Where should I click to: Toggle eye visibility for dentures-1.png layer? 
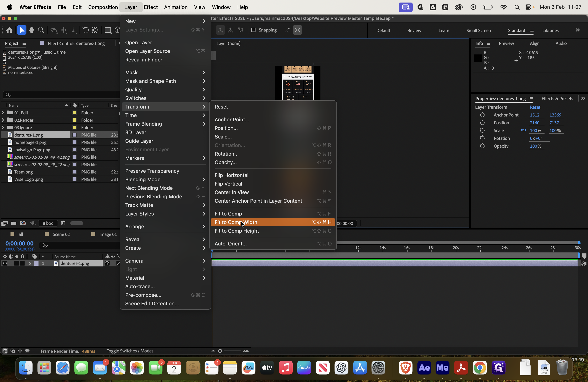pyautogui.click(x=5, y=263)
